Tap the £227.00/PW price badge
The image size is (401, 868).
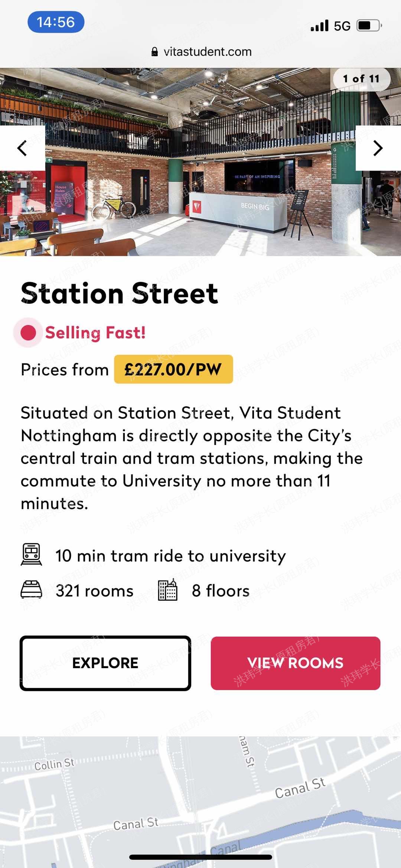tap(173, 369)
